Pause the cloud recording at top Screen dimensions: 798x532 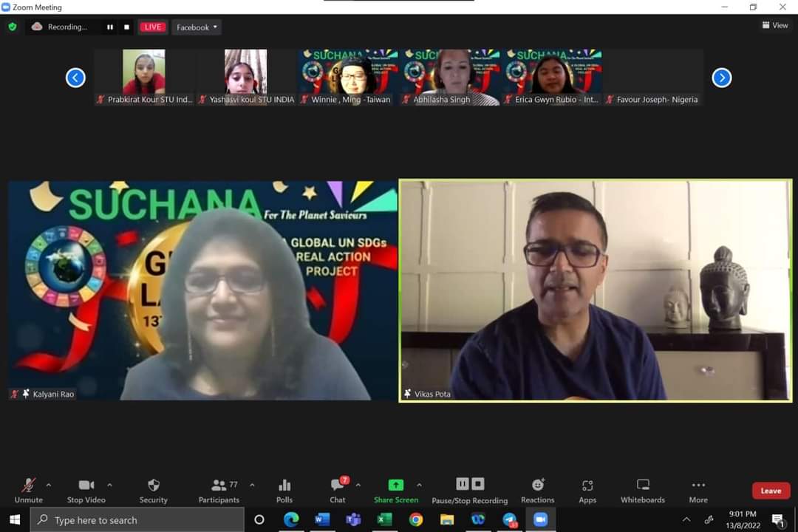point(110,27)
